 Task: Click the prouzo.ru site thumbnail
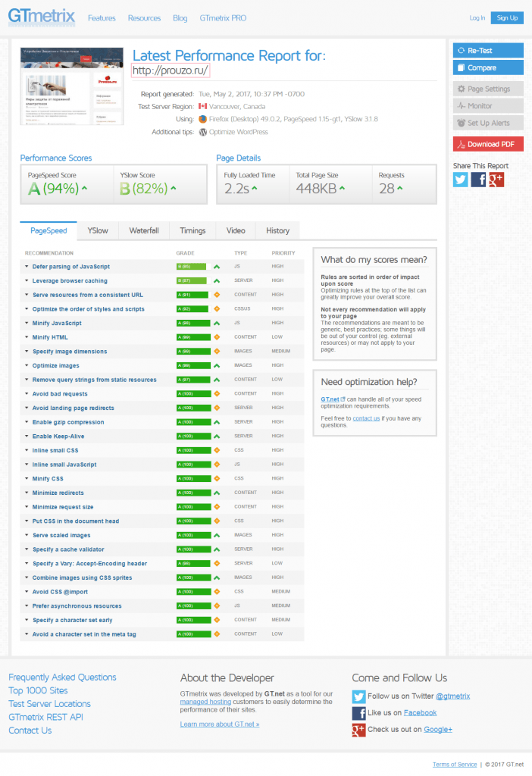(72, 86)
